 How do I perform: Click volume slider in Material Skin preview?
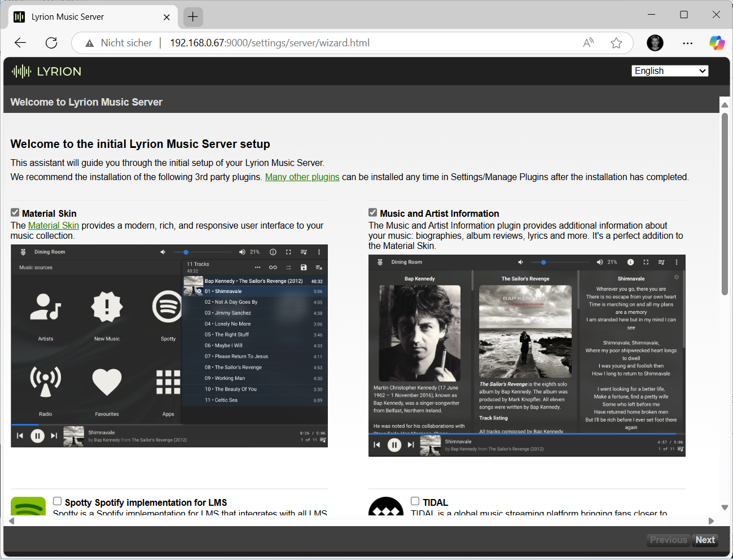click(x=203, y=252)
